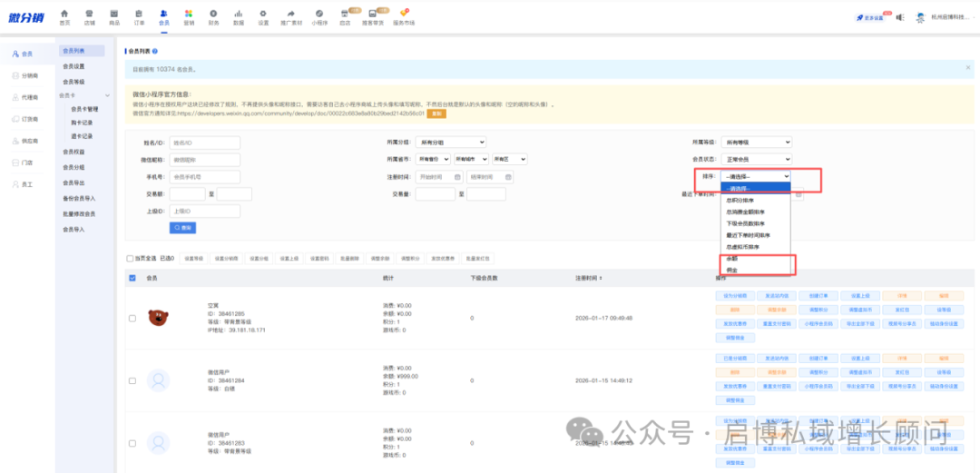Click the 店铺 shop icon in top bar
Viewport: 980px width, 473px height.
click(89, 14)
